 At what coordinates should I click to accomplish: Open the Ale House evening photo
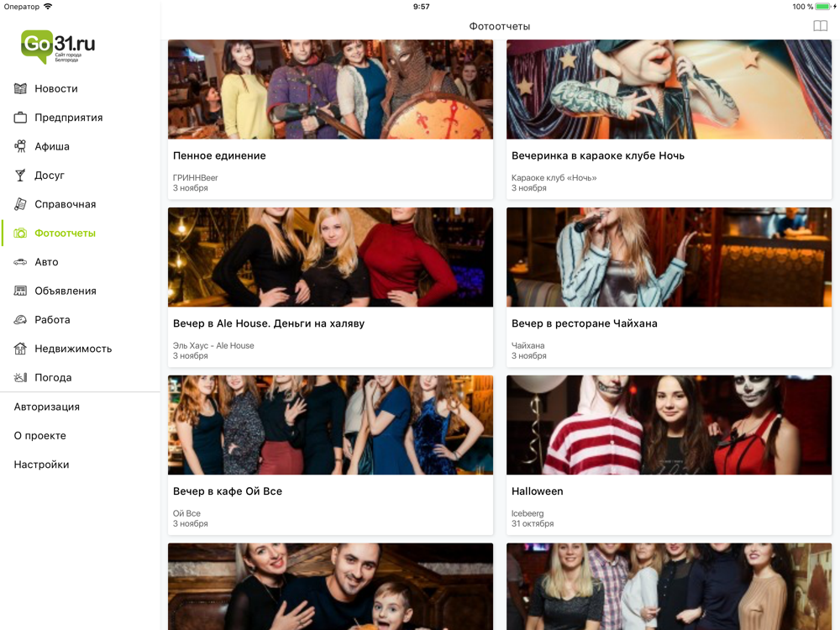click(x=330, y=257)
